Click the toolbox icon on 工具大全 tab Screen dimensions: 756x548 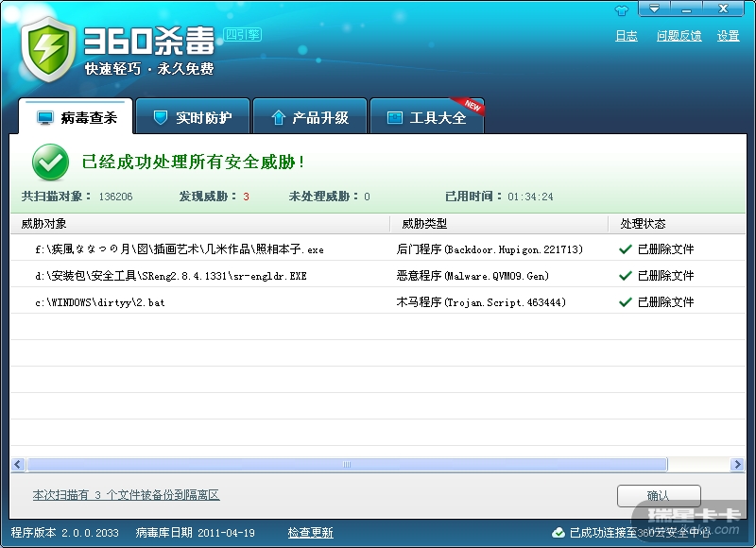[395, 117]
